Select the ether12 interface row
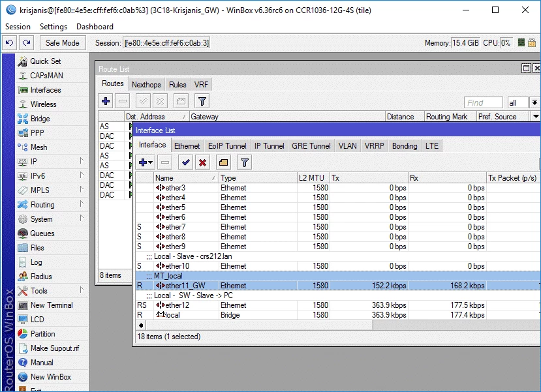The image size is (541, 392). click(176, 305)
